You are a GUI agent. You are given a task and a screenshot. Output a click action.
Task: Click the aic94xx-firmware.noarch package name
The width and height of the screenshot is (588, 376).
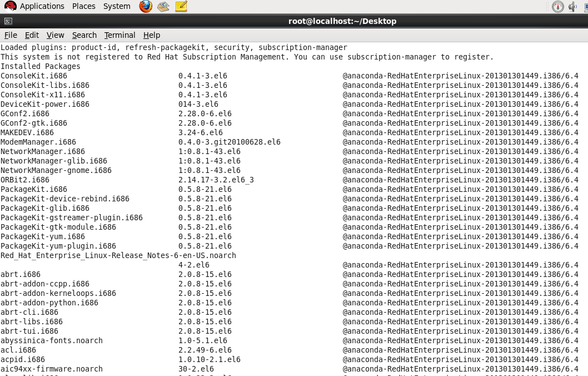click(51, 369)
